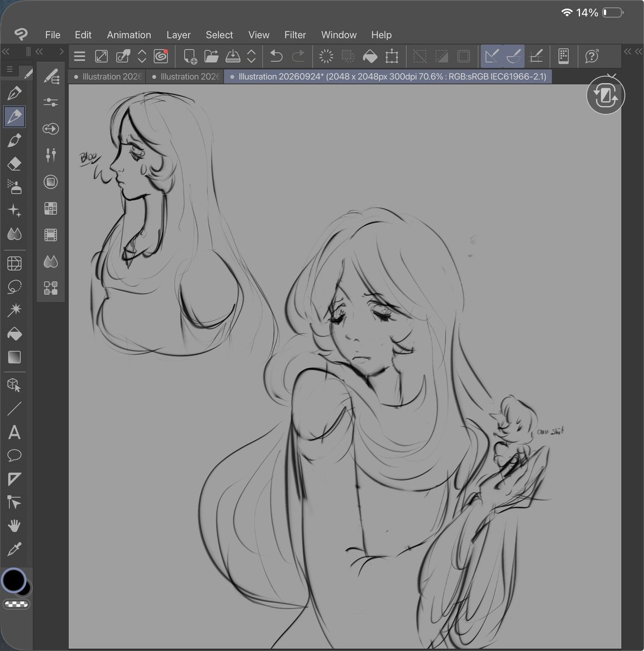Toggle Snap to Grid
This screenshot has width=644, height=651.
536,56
